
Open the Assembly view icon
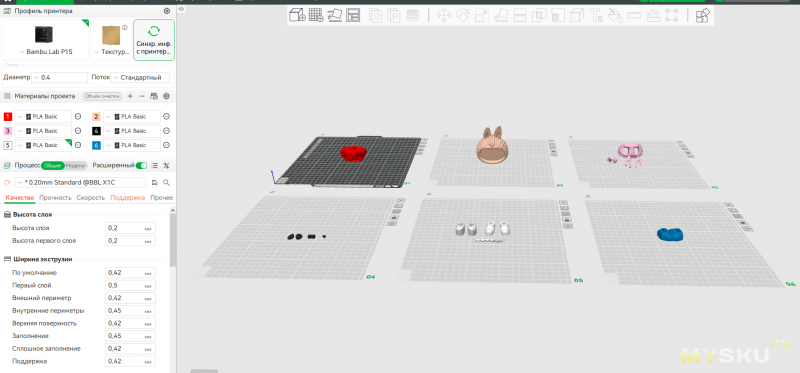pos(703,16)
